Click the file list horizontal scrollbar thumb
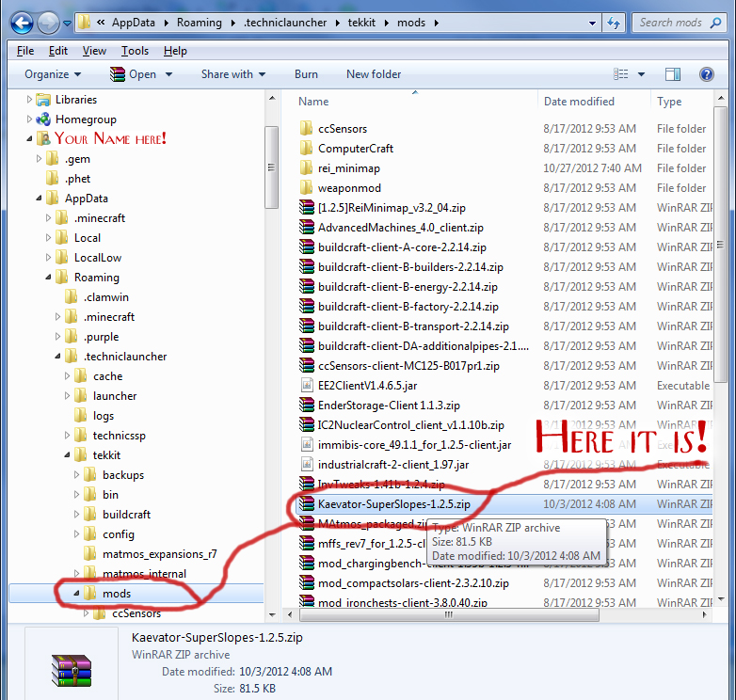Image resolution: width=736 pixels, height=700 pixels. coord(449,614)
